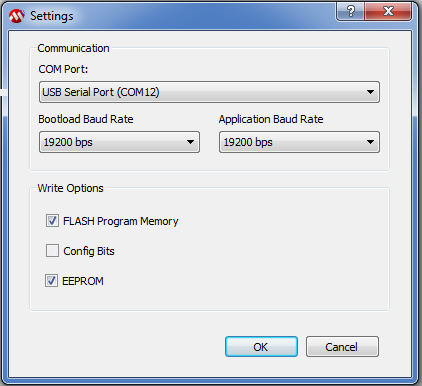
Task: Click the Config Bits label text
Action: 89,251
